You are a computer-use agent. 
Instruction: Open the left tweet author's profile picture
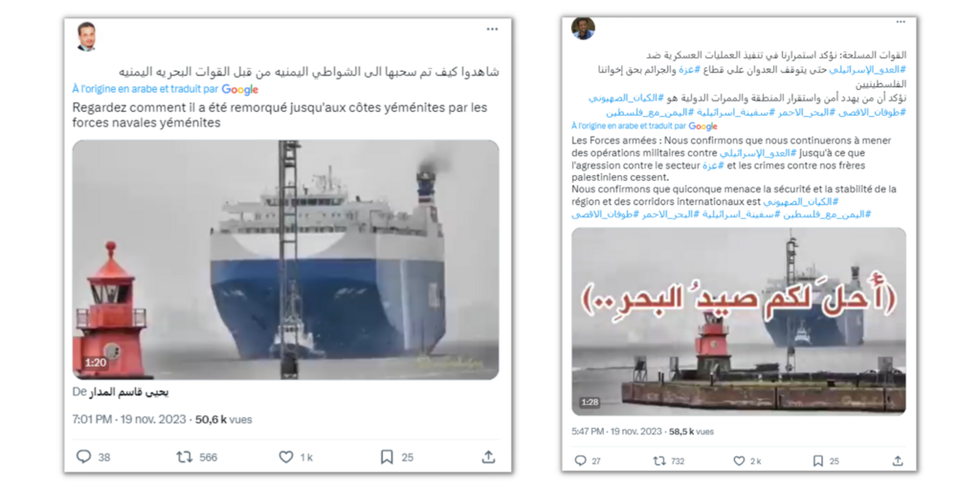pos(86,37)
